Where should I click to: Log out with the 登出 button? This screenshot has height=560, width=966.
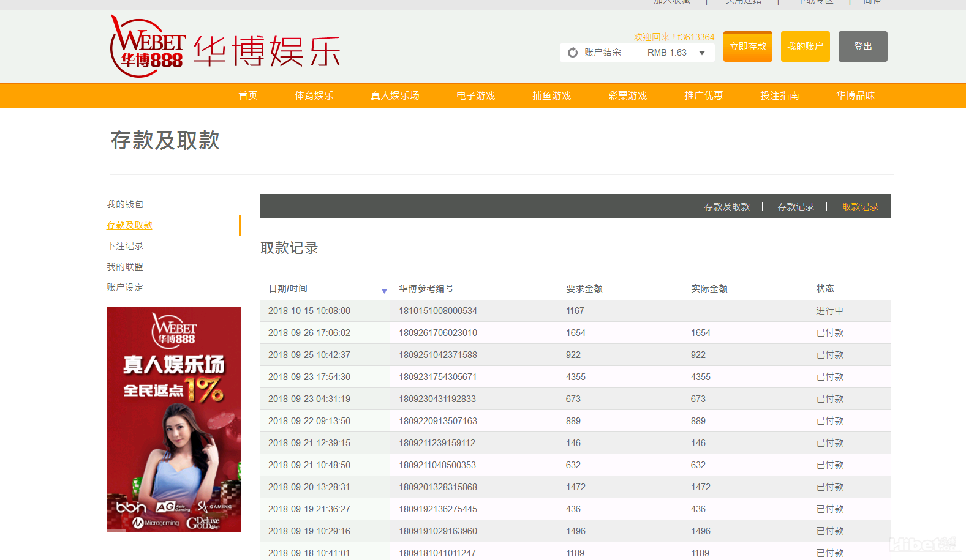[x=862, y=47]
